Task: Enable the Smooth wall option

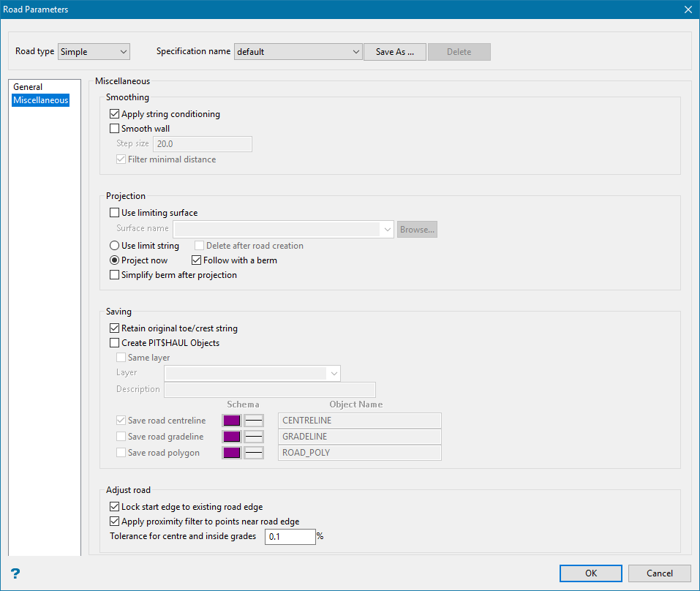Action: pyautogui.click(x=114, y=129)
